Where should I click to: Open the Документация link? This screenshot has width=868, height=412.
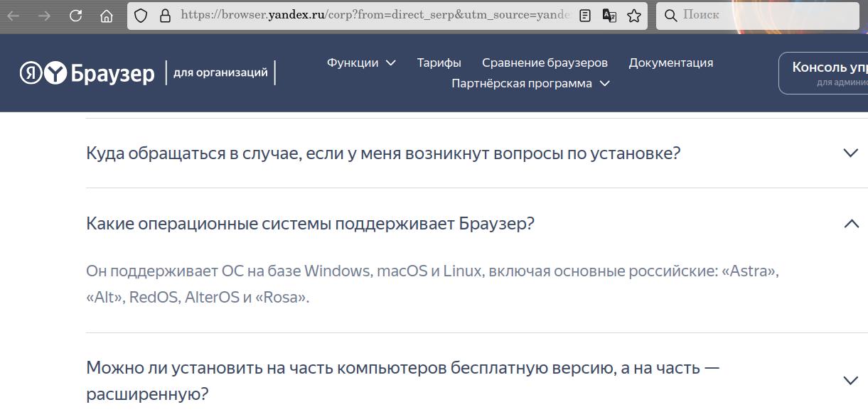[x=670, y=63]
